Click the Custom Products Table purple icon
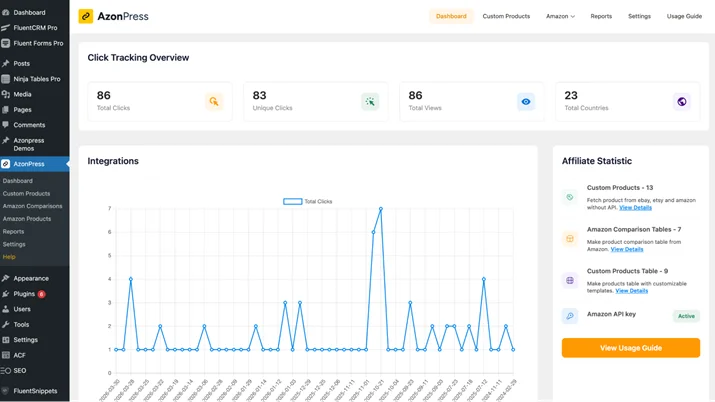 tap(570, 280)
